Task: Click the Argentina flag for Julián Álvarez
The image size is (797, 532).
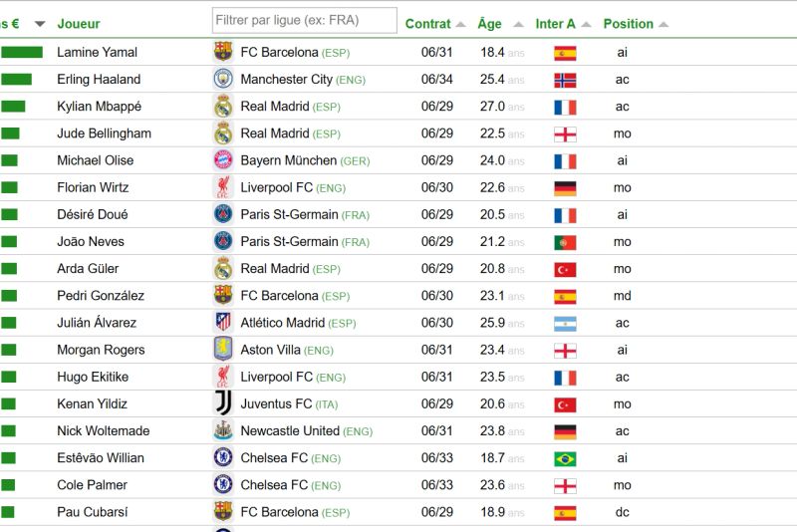Action: click(565, 323)
